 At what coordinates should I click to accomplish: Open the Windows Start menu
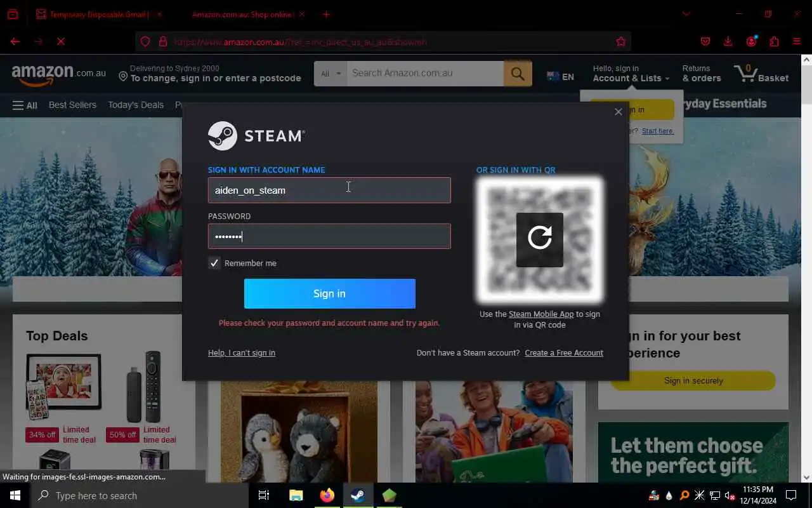click(15, 495)
